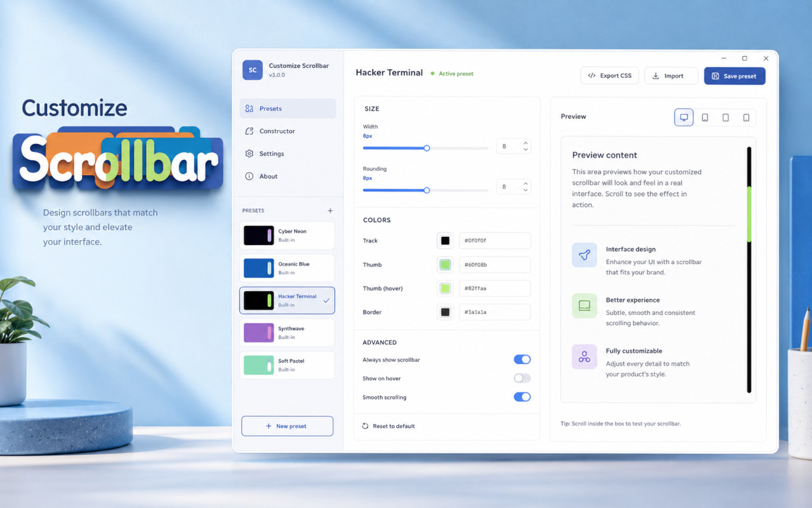Open the Track color swatch

445,241
